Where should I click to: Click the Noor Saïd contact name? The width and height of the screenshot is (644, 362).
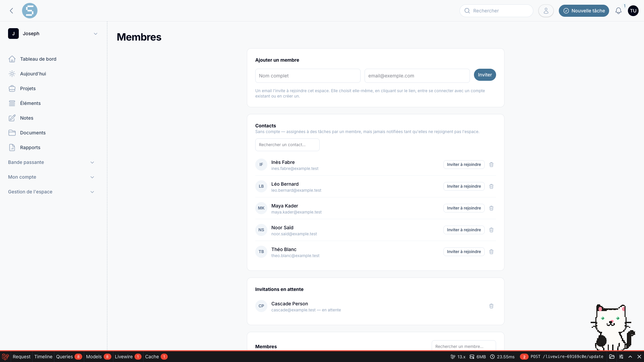282,228
